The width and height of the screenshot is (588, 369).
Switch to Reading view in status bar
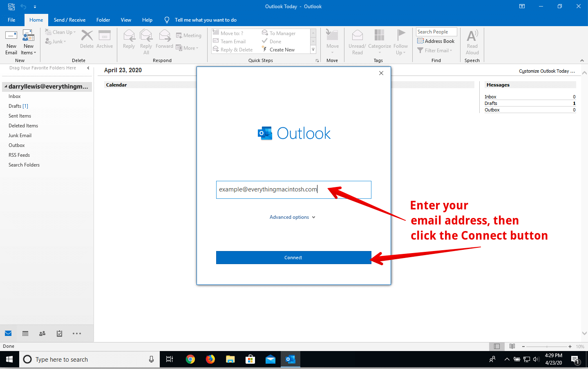pyautogui.click(x=512, y=346)
